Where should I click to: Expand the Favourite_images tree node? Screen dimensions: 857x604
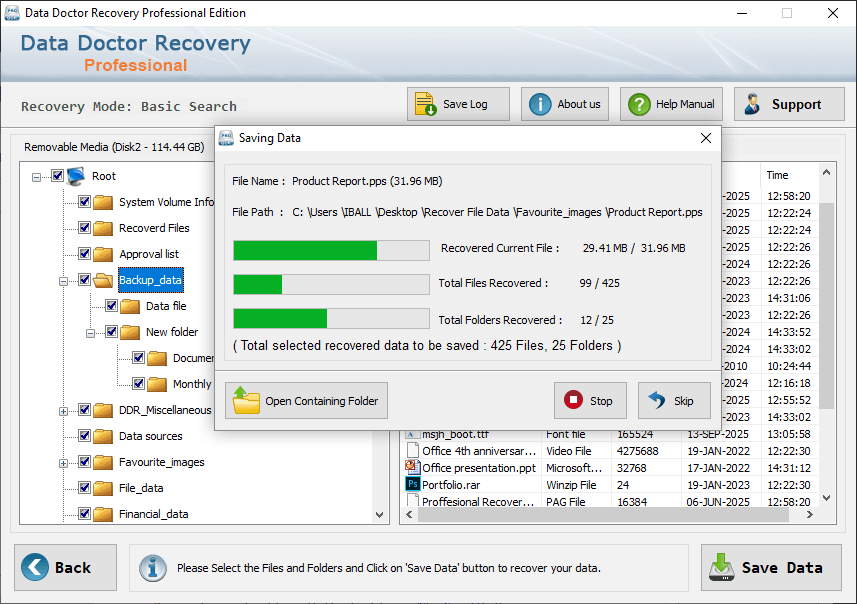[63, 464]
